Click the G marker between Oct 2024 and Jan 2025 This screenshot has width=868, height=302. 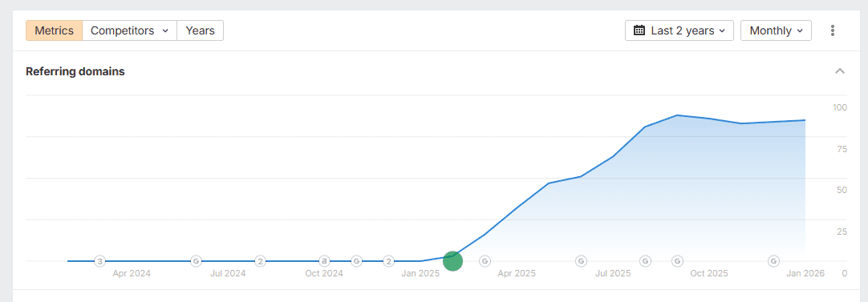[x=356, y=261]
